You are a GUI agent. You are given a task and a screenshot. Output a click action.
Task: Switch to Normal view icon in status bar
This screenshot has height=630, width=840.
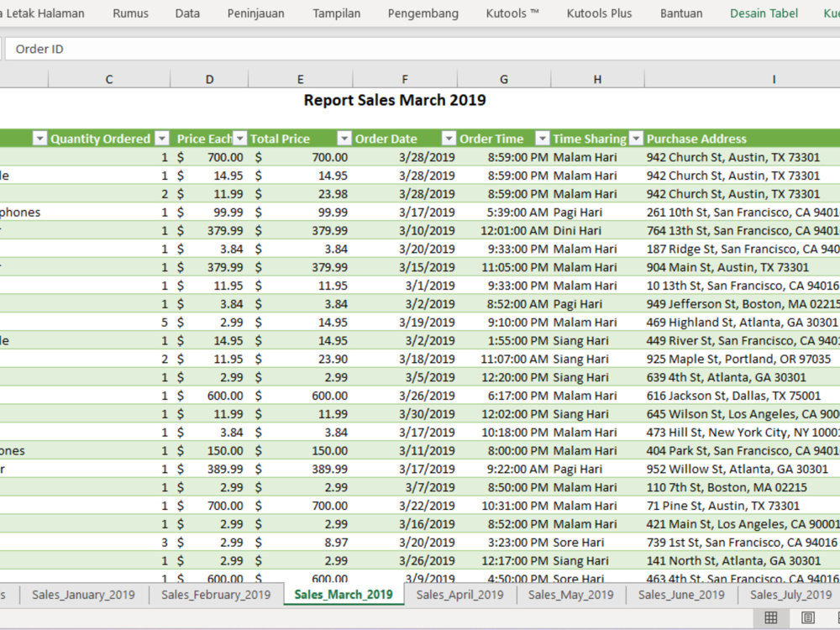[770, 617]
